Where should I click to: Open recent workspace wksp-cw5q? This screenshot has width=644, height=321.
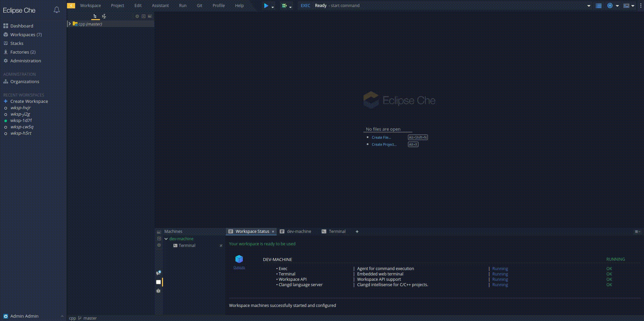point(22,127)
